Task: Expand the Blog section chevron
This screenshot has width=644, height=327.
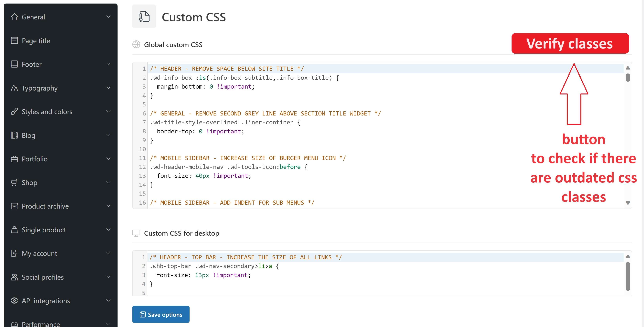Action: (x=109, y=135)
